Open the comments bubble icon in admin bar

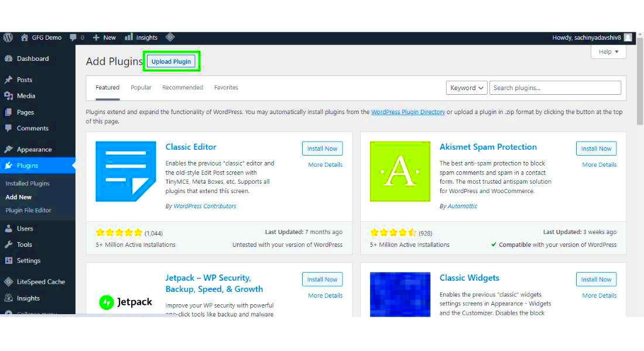coord(73,37)
